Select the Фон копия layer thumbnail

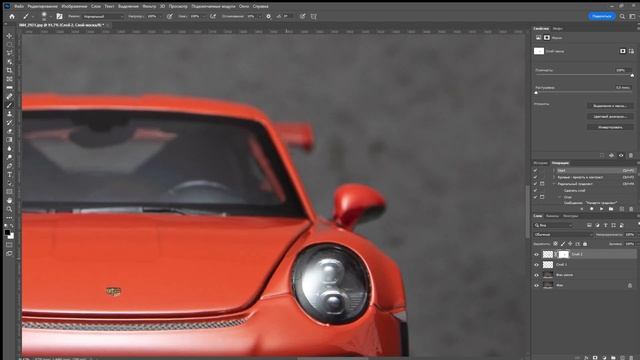[x=548, y=275]
